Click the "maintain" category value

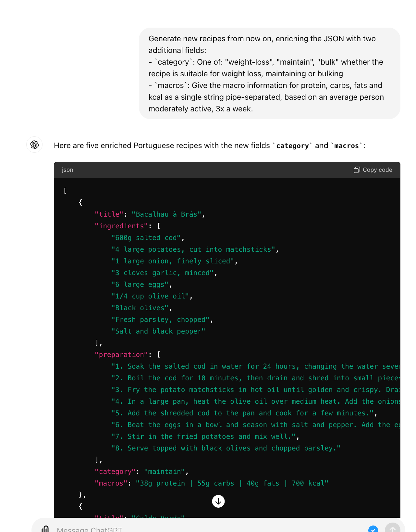coord(165,472)
